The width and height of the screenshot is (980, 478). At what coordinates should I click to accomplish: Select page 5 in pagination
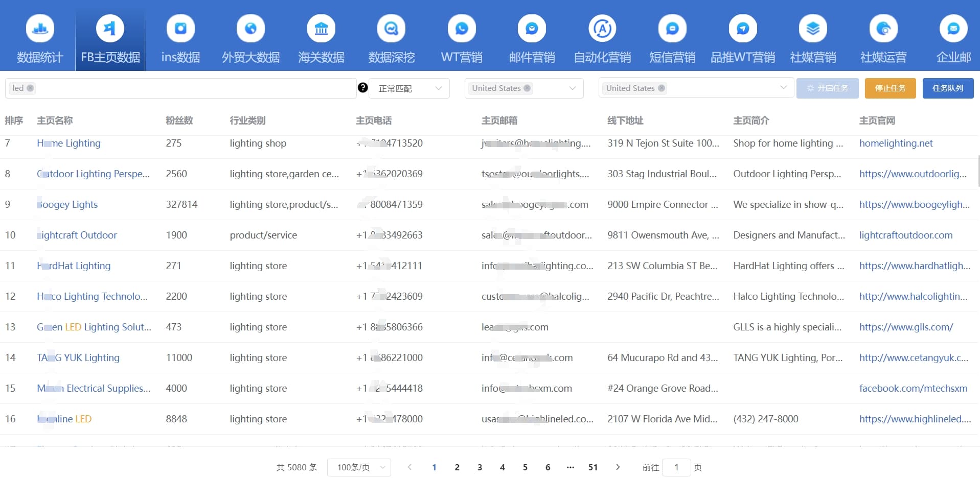[525, 467]
